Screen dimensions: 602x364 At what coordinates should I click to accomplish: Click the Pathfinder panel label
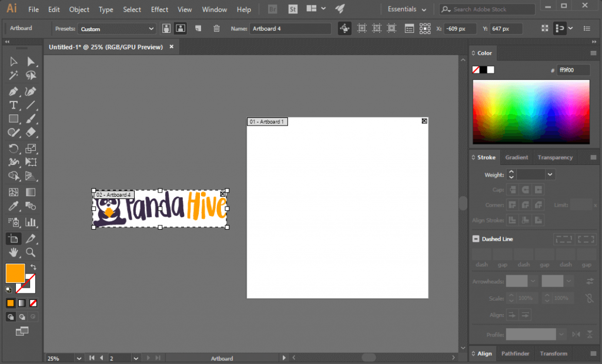pos(515,353)
